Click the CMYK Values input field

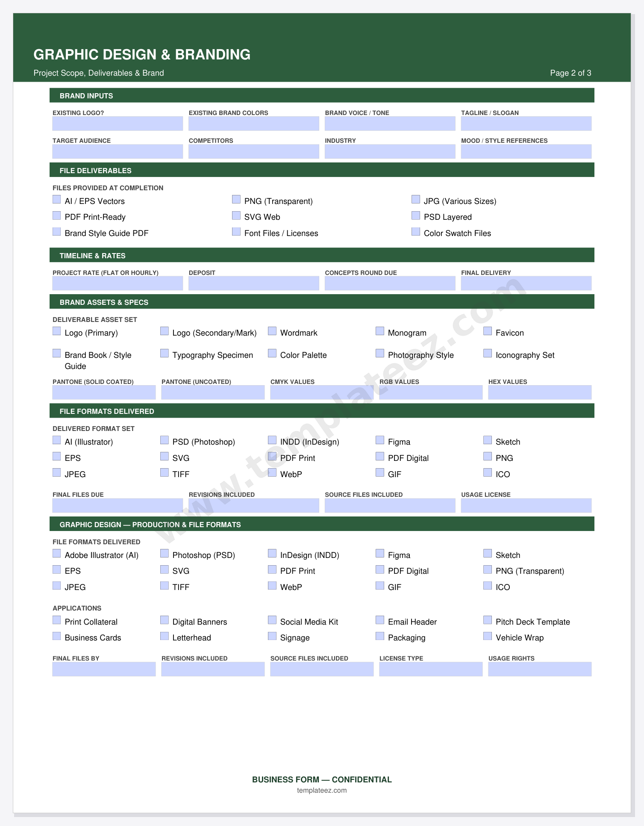(322, 392)
